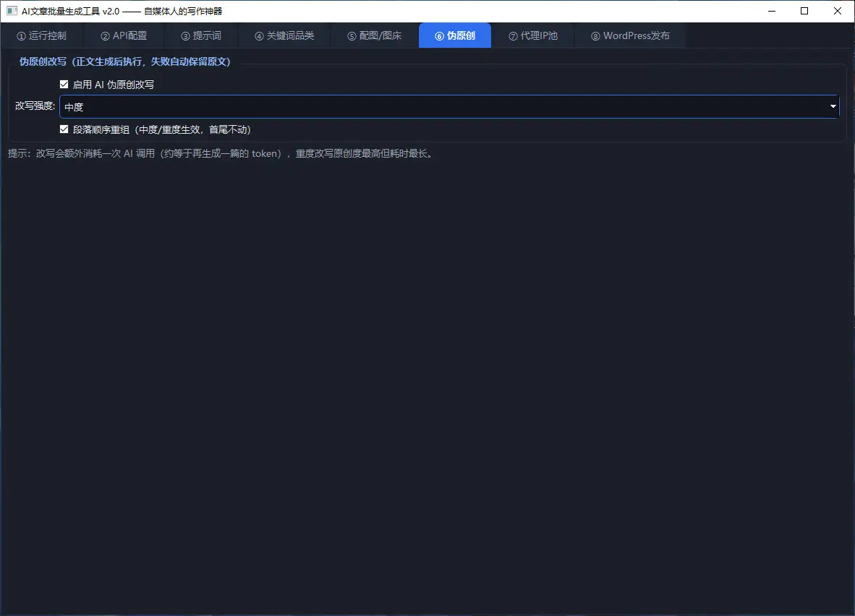The height and width of the screenshot is (616, 855).
Task: Close the AI文章批量生成工具 window
Action: click(x=838, y=11)
